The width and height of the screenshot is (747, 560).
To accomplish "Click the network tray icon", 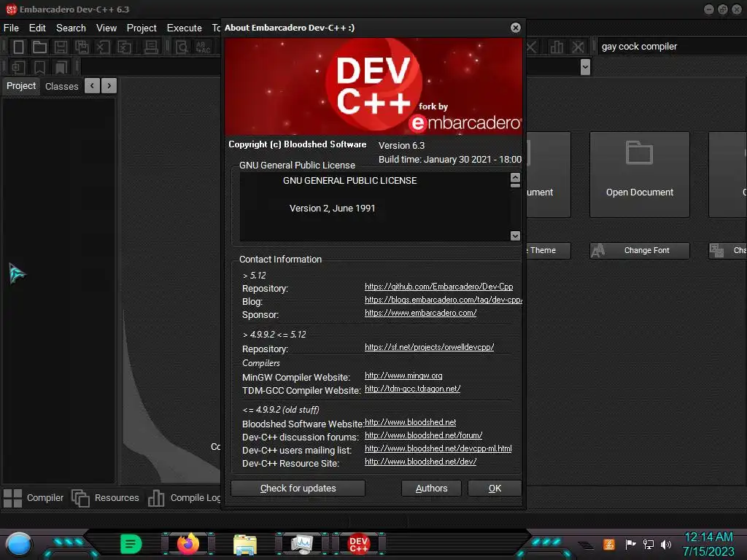I will click(648, 544).
